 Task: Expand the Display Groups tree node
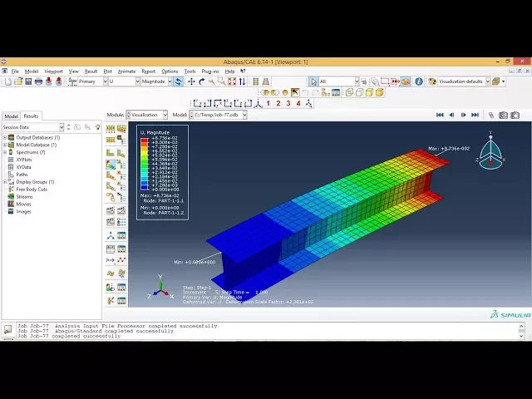click(5, 182)
